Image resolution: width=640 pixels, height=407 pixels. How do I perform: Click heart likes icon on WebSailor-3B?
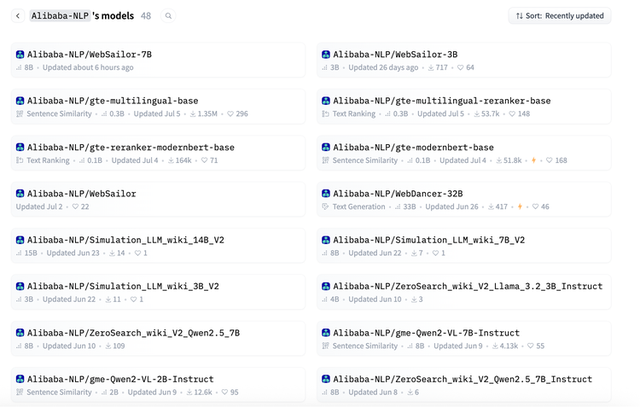(460, 67)
